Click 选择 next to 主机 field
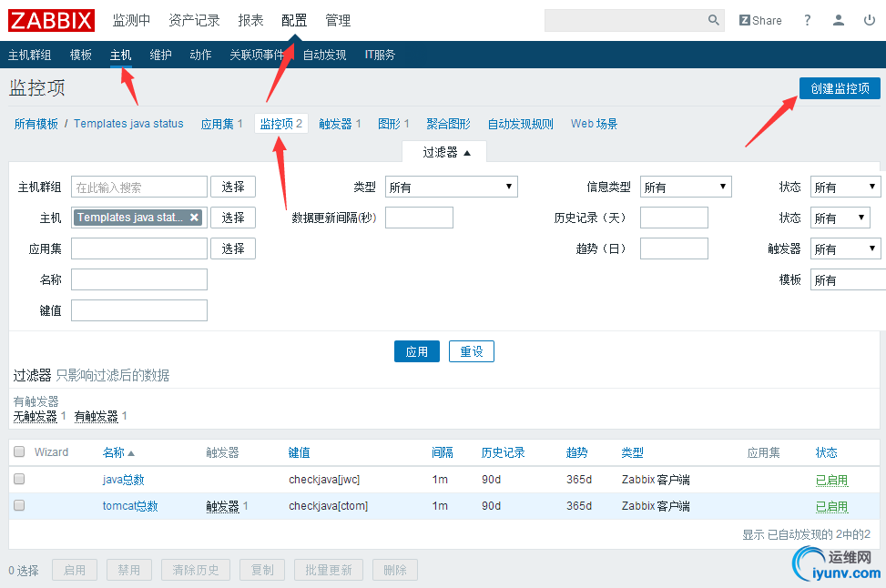This screenshot has height=588, width=886. tap(233, 218)
